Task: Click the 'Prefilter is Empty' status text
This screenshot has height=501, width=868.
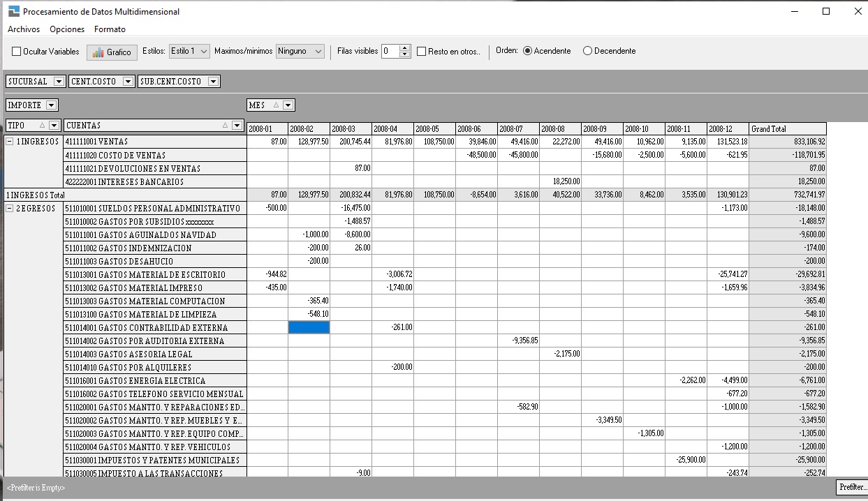Action: click(x=37, y=488)
